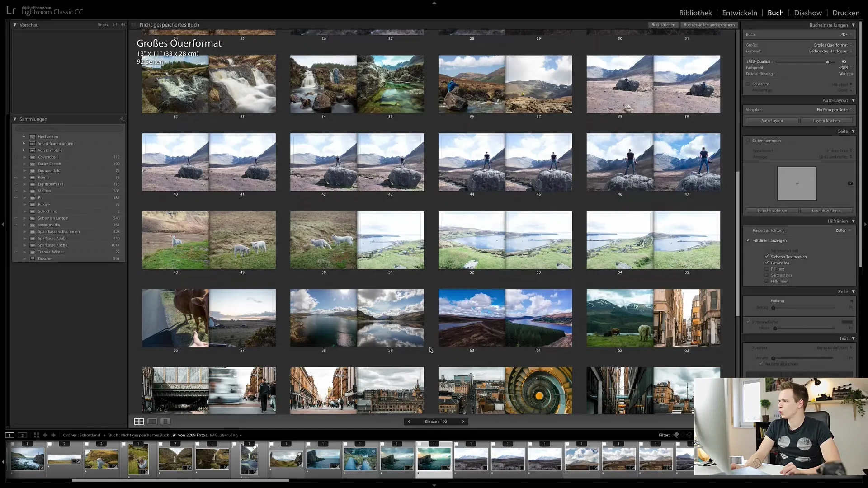
Task: Enable Seitenraster guide checkbox
Action: pos(767,275)
